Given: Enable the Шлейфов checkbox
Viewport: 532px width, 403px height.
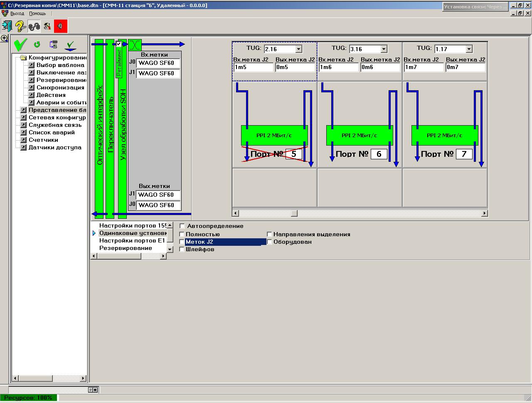Looking at the screenshot, I should point(182,249).
